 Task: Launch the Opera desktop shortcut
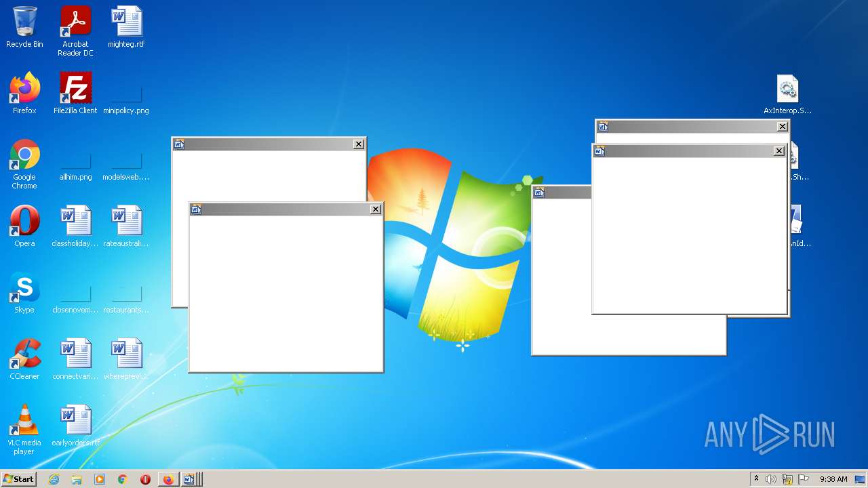24,226
